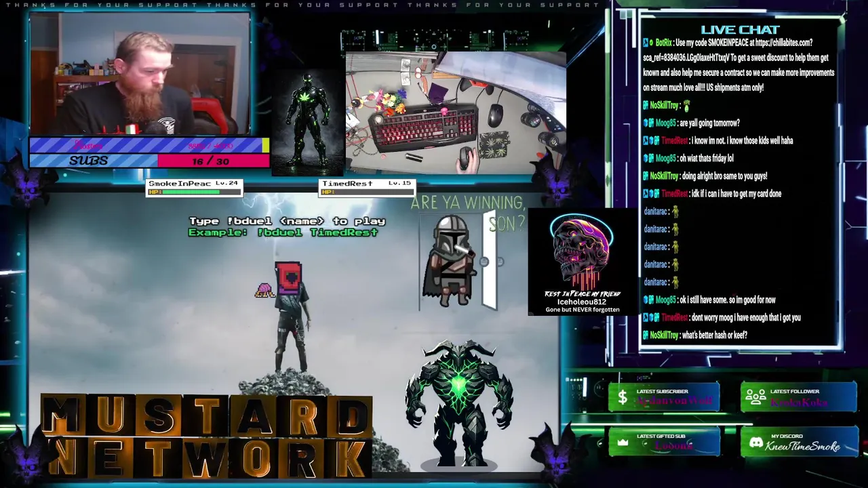Click the dollar sign icon on Latest Subscriber
Viewport: 868px width, 488px height.
(622, 398)
